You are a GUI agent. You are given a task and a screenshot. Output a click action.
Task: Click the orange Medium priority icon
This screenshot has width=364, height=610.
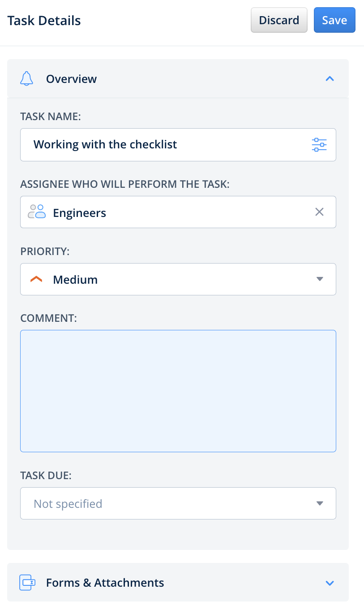coord(36,279)
